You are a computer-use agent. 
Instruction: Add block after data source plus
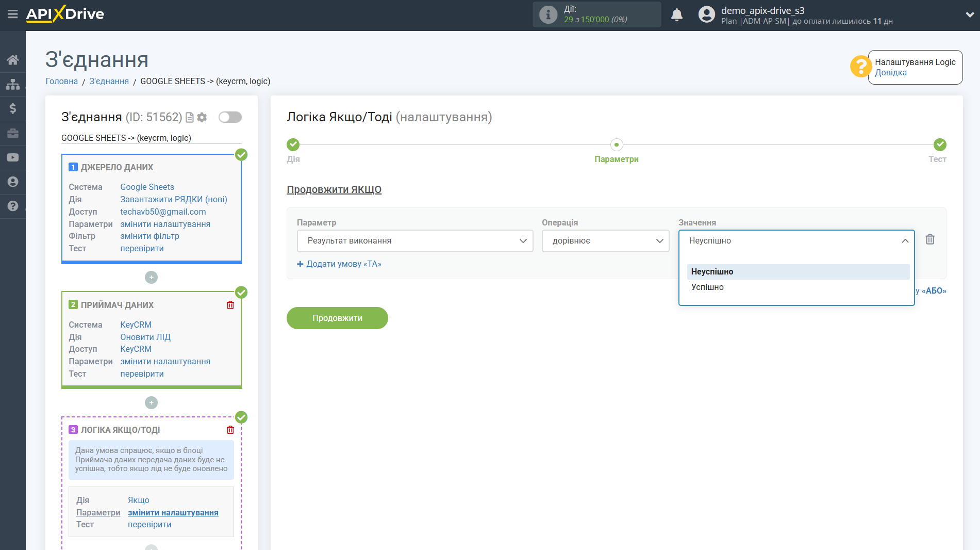(x=151, y=278)
